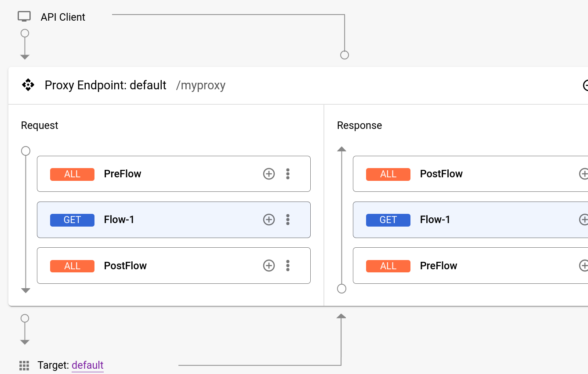Open the Flow-1 overflow menu
The height and width of the screenshot is (374, 588).
click(x=288, y=220)
